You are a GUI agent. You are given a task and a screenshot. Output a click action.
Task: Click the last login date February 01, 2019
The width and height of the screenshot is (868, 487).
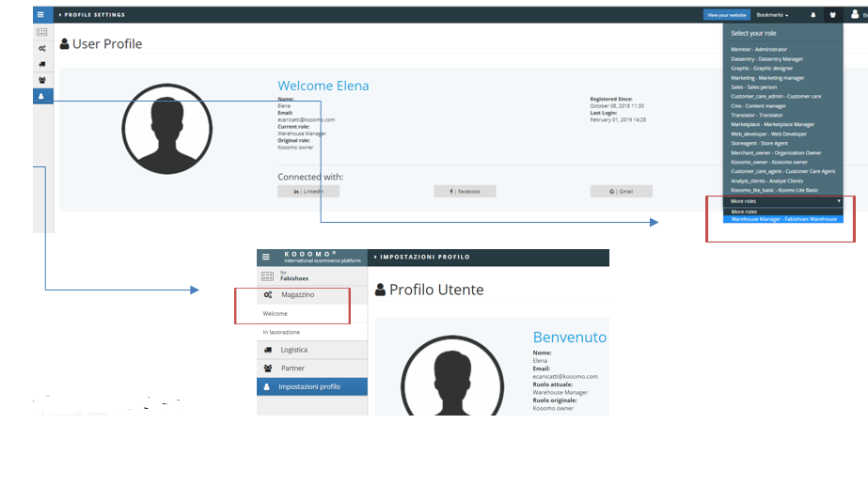click(x=618, y=119)
